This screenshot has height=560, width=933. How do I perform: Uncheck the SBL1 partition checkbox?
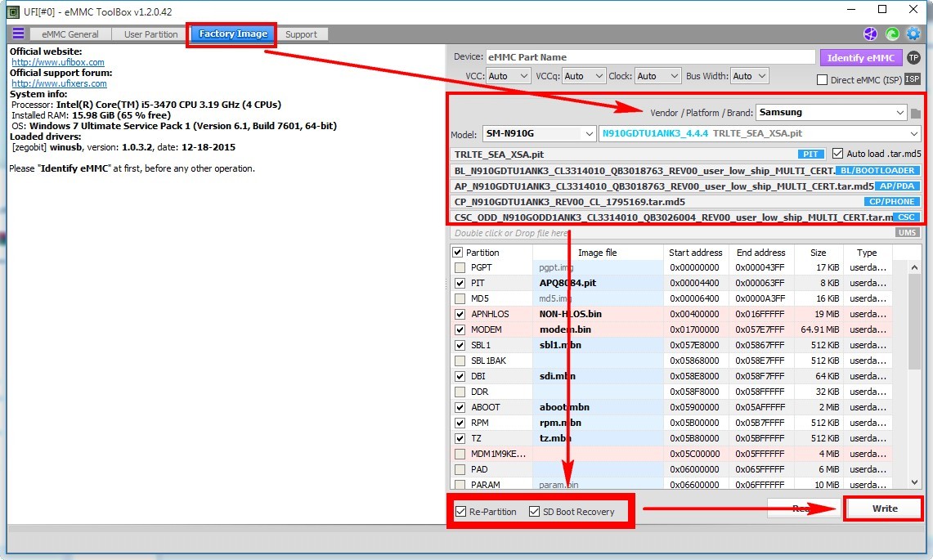pos(460,345)
